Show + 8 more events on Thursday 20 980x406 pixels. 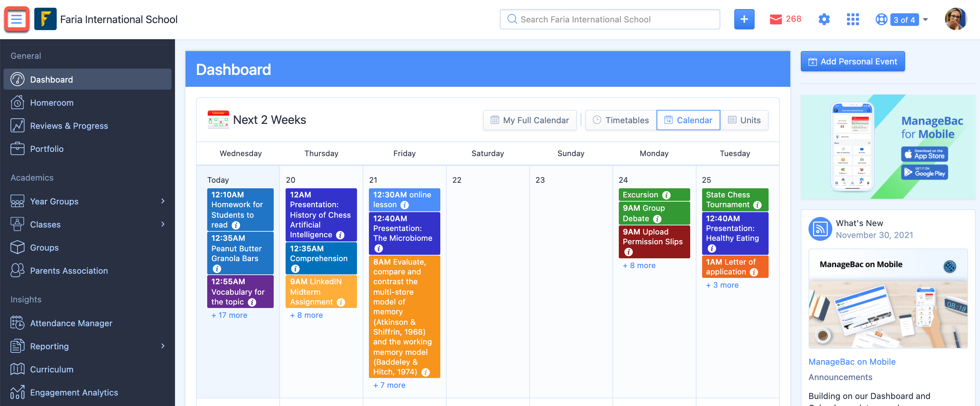pyautogui.click(x=306, y=315)
